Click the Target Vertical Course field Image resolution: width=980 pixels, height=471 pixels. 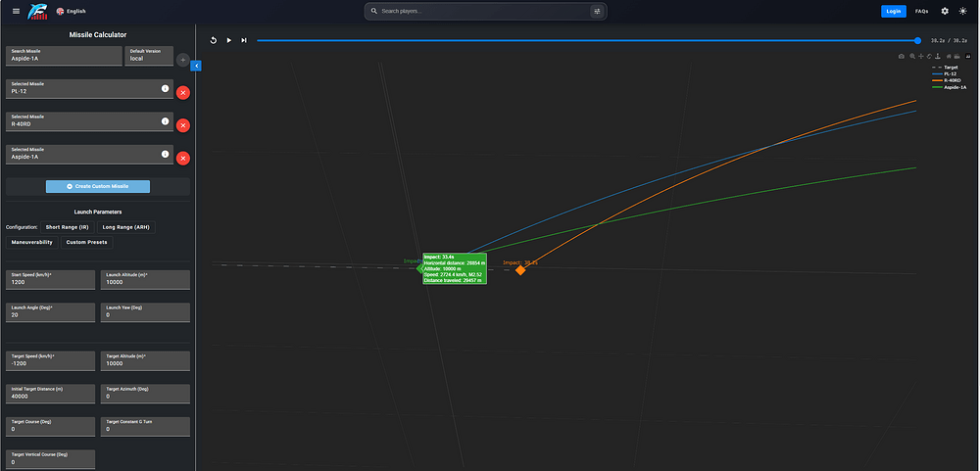(x=51, y=459)
